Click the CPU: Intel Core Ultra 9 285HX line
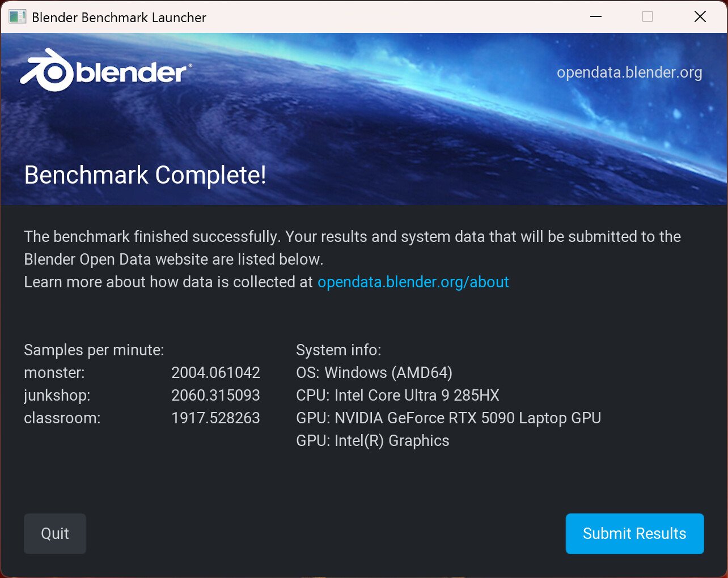This screenshot has width=728, height=578. pos(397,395)
